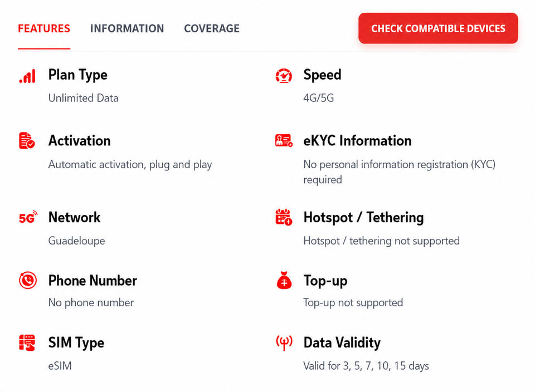This screenshot has height=392, width=535.
Task: Click the Hotspot / Tethering calendar icon
Action: [x=284, y=217]
